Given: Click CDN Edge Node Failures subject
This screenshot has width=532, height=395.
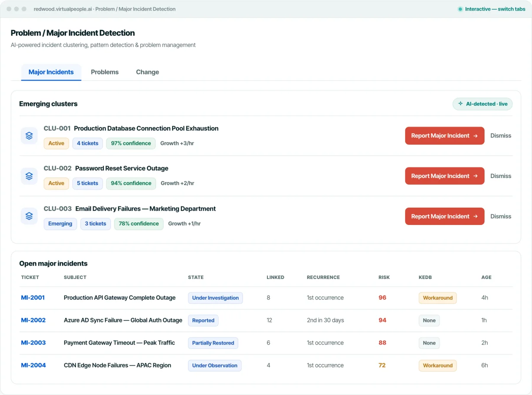Looking at the screenshot, I should click(x=117, y=365).
